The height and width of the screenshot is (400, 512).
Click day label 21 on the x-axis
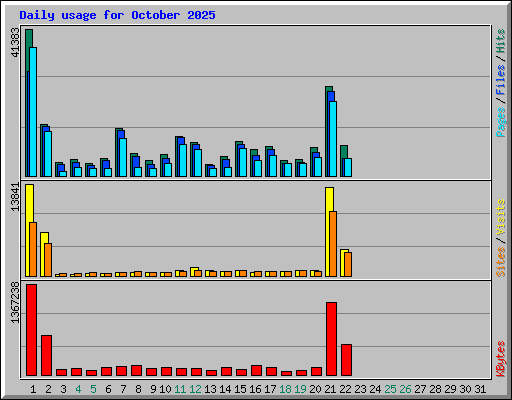pyautogui.click(x=330, y=389)
